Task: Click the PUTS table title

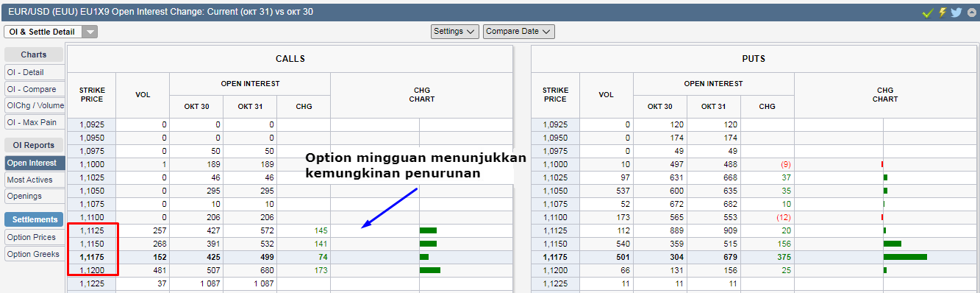Action: point(754,59)
